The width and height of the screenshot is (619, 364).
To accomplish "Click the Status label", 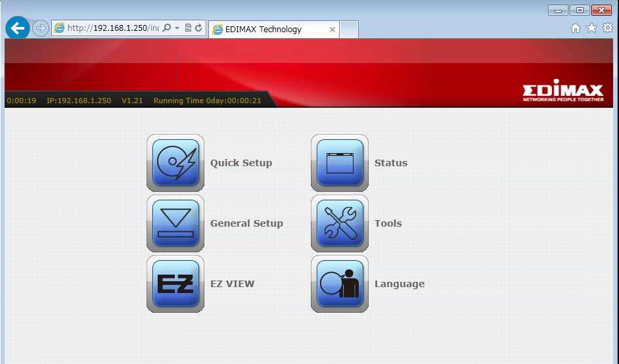I will tap(391, 163).
